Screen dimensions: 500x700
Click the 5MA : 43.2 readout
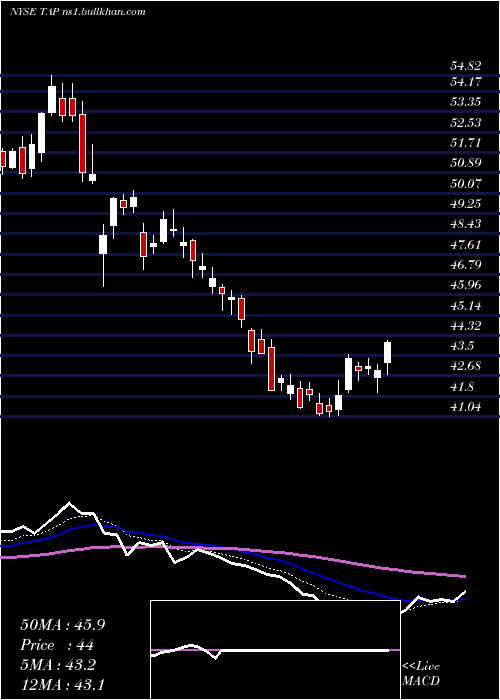[58, 665]
